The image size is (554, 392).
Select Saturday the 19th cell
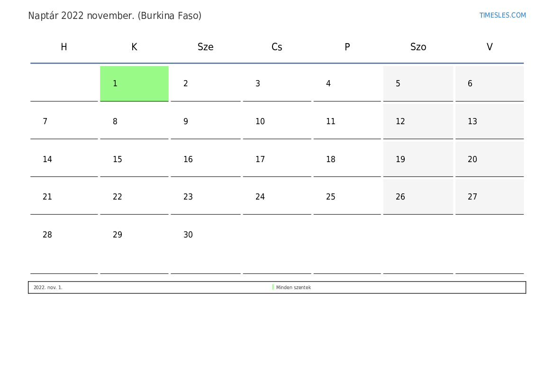click(x=418, y=159)
